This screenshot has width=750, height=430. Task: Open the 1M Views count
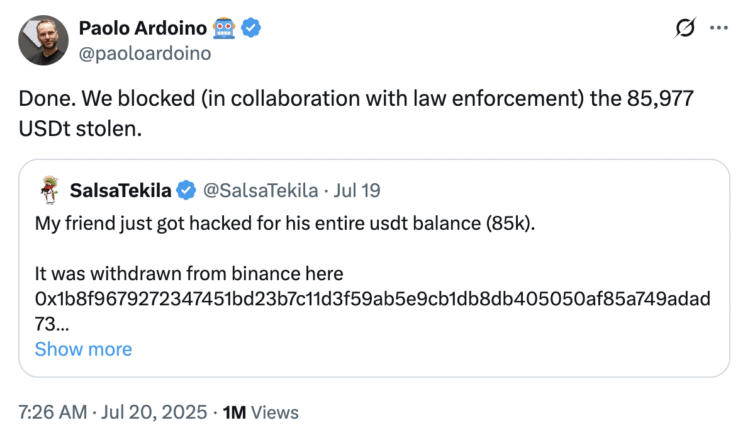tap(260, 411)
